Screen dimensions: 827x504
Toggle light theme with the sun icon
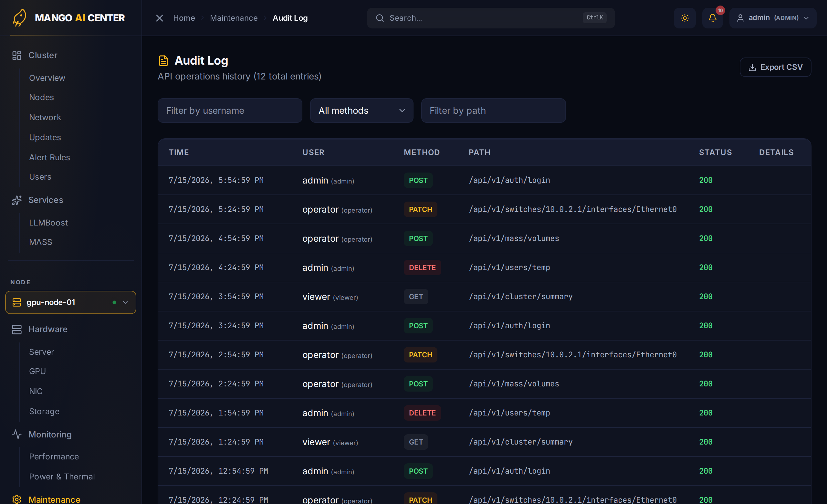[685, 18]
